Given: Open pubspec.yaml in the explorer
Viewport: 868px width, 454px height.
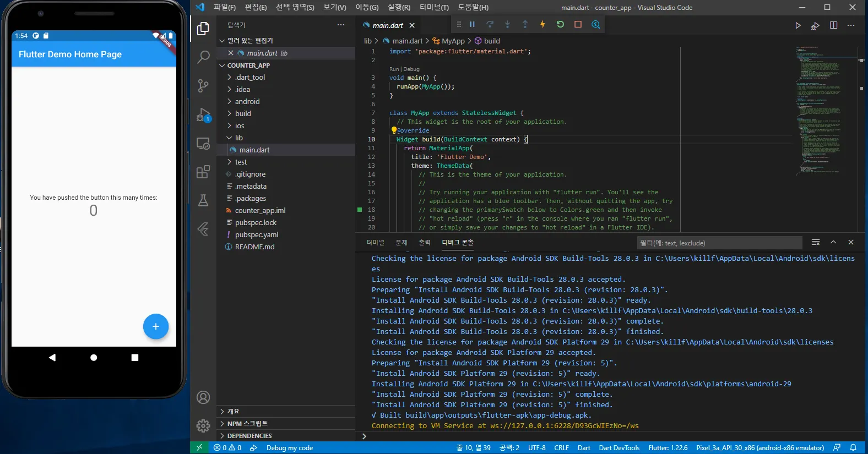Looking at the screenshot, I should pos(257,234).
